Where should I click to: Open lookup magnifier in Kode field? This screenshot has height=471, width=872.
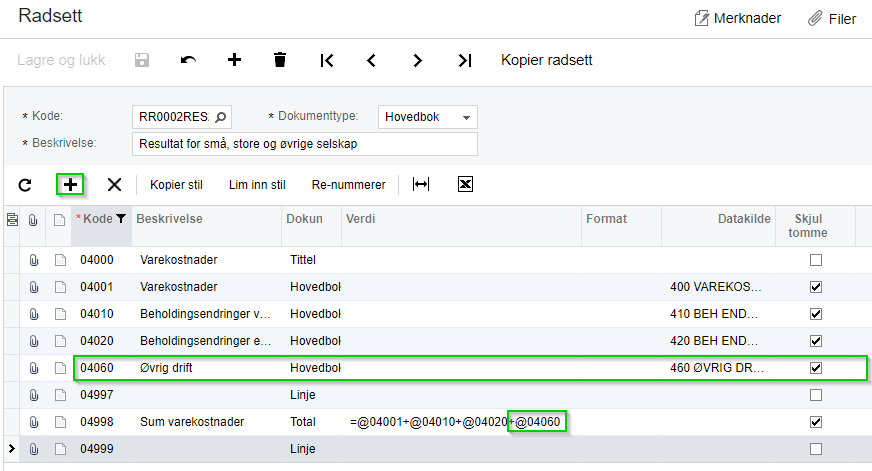(220, 117)
